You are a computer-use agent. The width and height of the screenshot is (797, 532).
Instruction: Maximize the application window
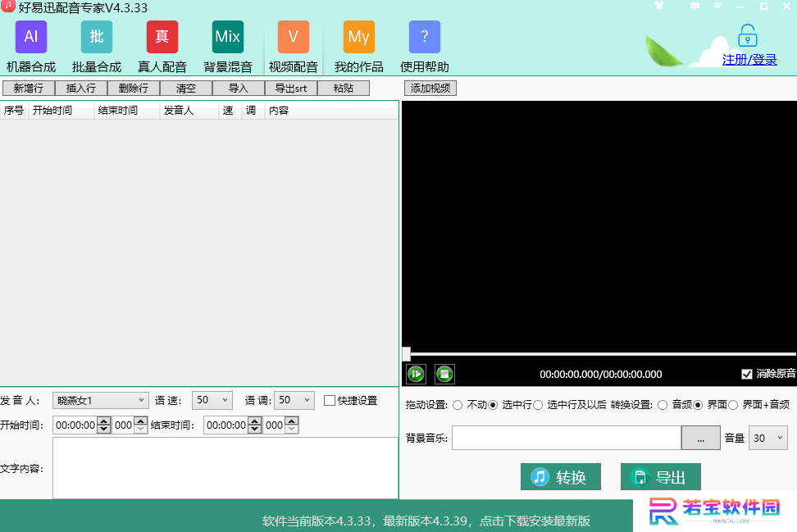763,6
